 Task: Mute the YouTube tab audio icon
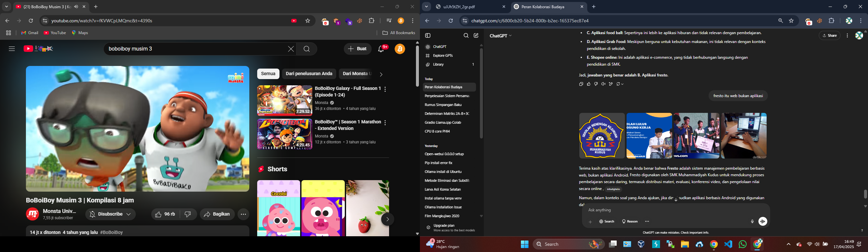pyautogui.click(x=76, y=7)
